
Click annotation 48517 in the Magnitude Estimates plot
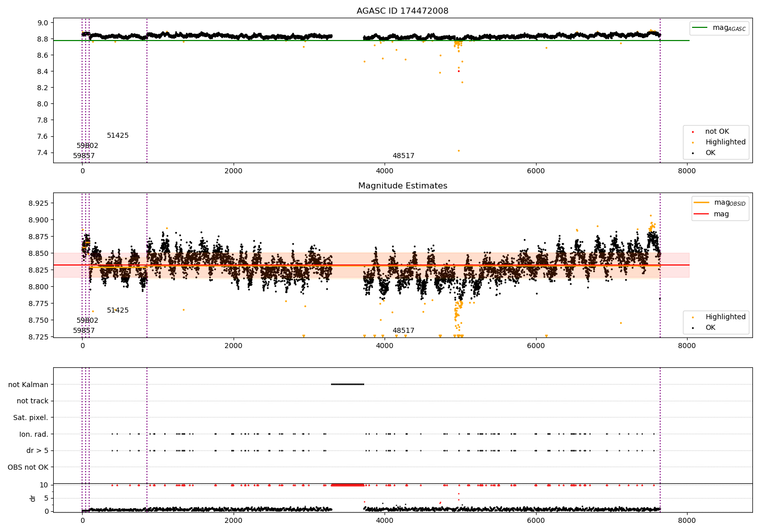click(x=403, y=331)
